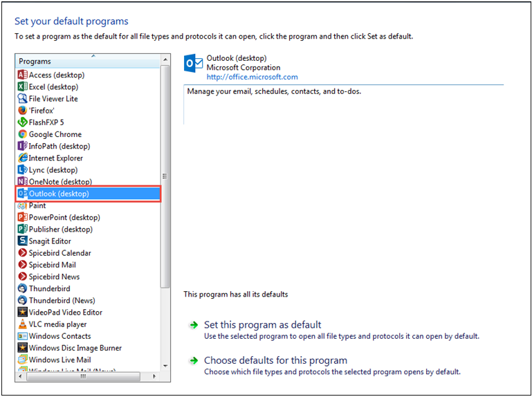Sort list by Programs column header

pyautogui.click(x=88, y=61)
